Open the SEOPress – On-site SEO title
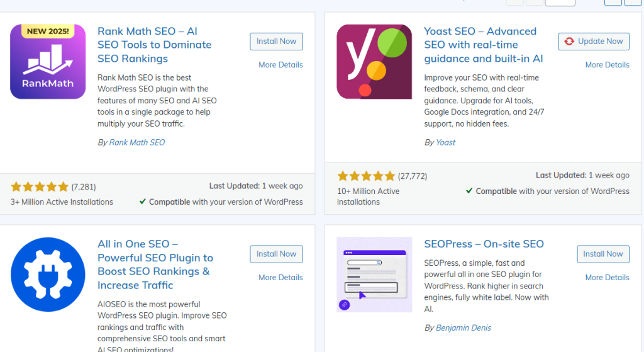644x352 pixels. click(x=484, y=244)
